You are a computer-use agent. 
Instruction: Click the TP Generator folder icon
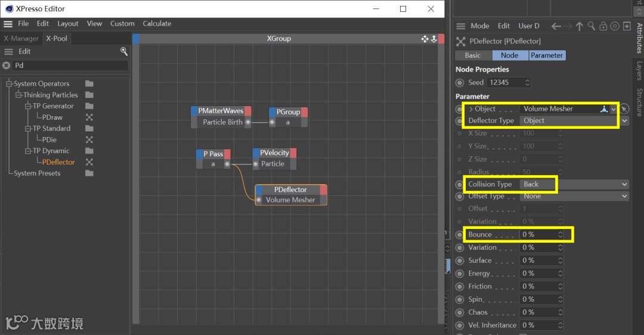pos(89,106)
